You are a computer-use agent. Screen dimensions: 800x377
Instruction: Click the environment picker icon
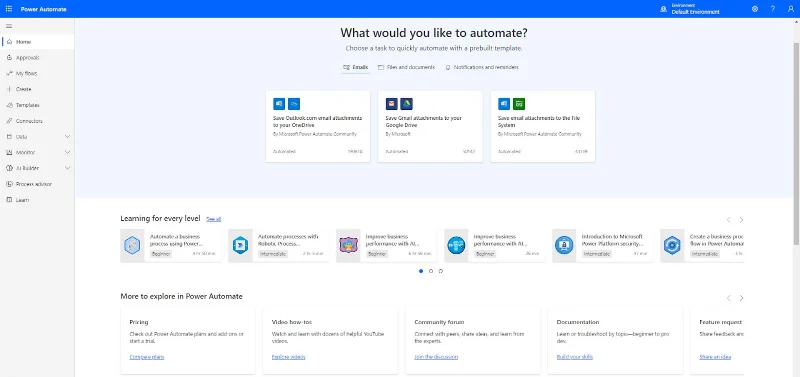tap(663, 9)
